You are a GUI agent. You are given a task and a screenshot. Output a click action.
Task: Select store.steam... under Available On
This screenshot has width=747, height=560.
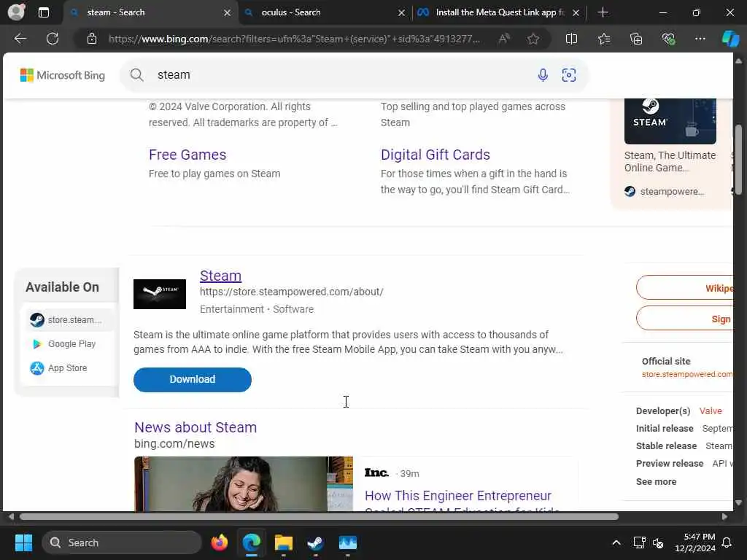66,319
